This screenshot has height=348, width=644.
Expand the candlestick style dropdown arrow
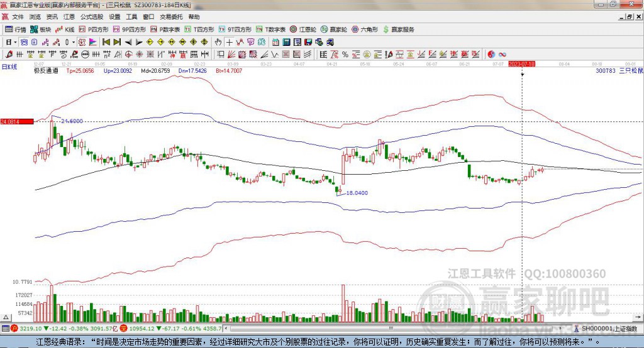pos(74,42)
